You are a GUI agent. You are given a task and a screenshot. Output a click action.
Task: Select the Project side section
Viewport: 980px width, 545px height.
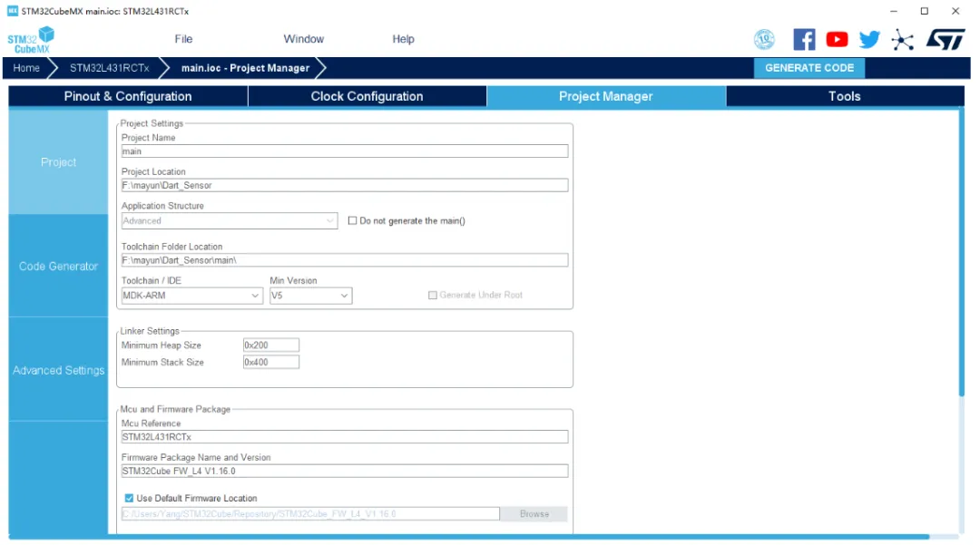(x=58, y=162)
